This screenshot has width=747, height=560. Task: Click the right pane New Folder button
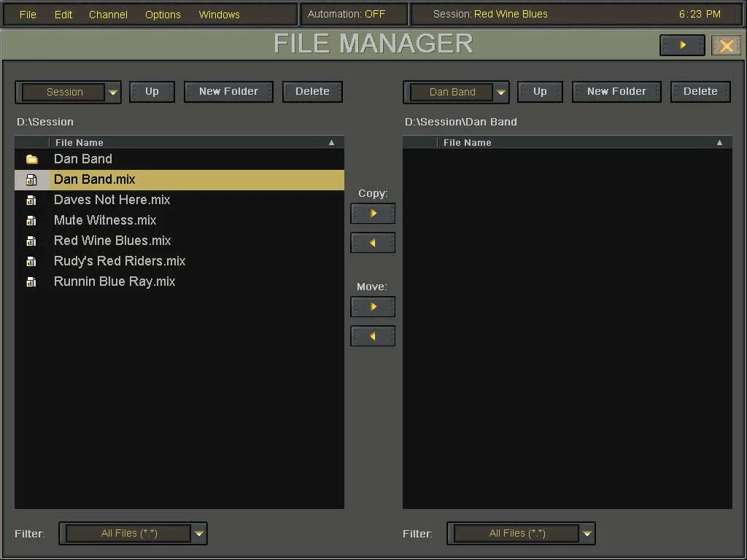click(616, 91)
